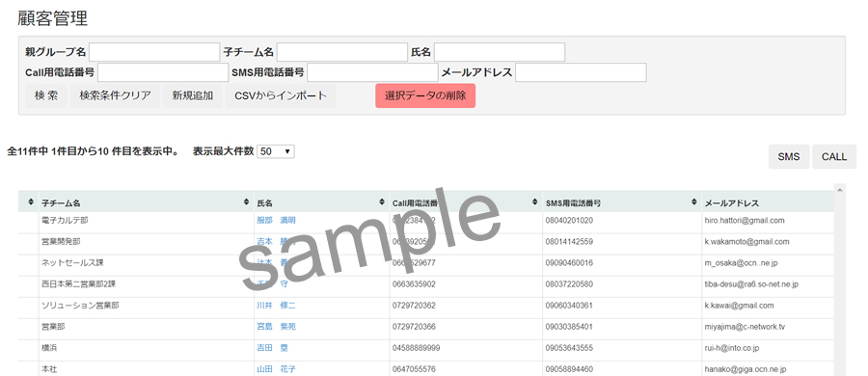Image resolution: width=868 pixels, height=376 pixels.
Task: Open customer link 川井 修二
Action: point(276,305)
